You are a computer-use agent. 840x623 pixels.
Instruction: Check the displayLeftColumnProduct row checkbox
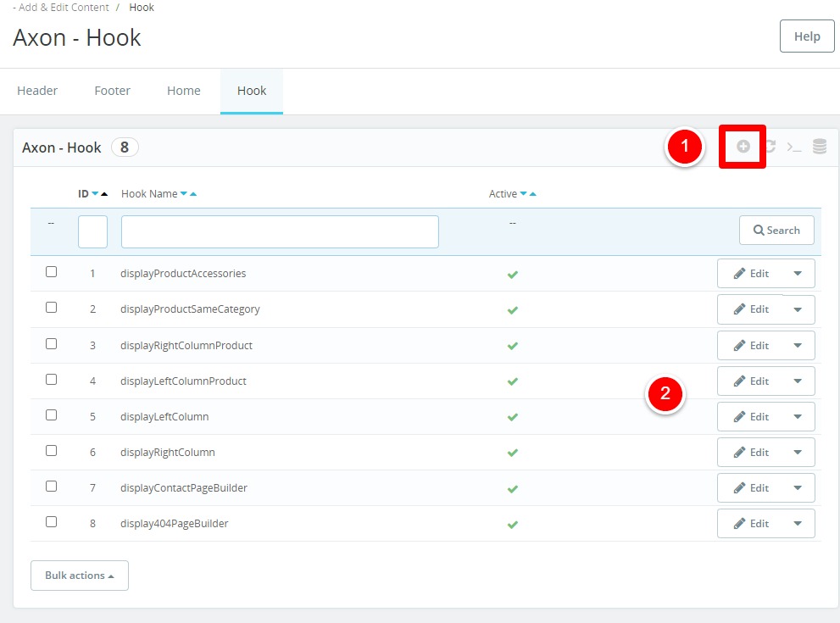[52, 380]
